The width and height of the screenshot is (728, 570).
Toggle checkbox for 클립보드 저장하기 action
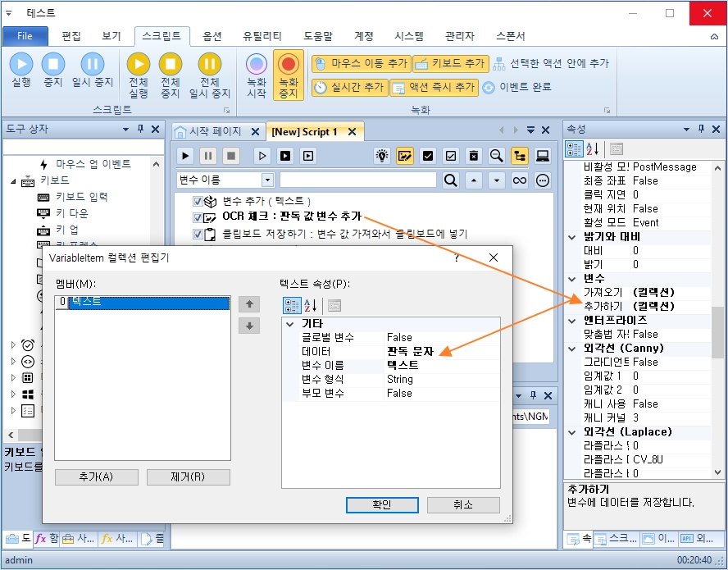click(x=198, y=234)
